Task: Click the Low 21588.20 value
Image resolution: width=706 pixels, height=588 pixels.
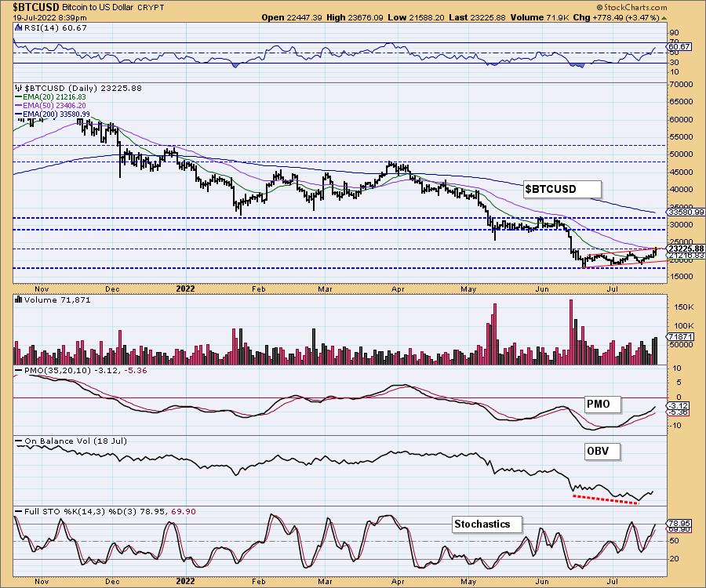Action: pyautogui.click(x=416, y=17)
